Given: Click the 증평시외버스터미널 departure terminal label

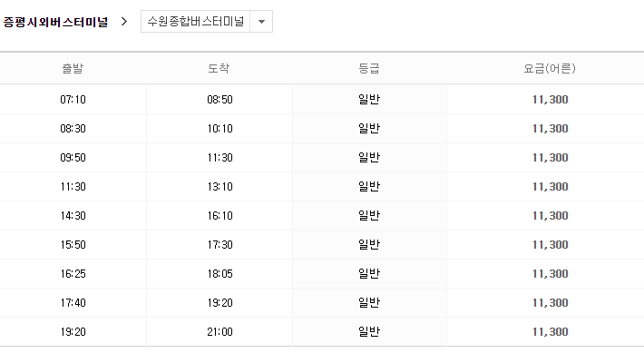Looking at the screenshot, I should click(x=55, y=22).
